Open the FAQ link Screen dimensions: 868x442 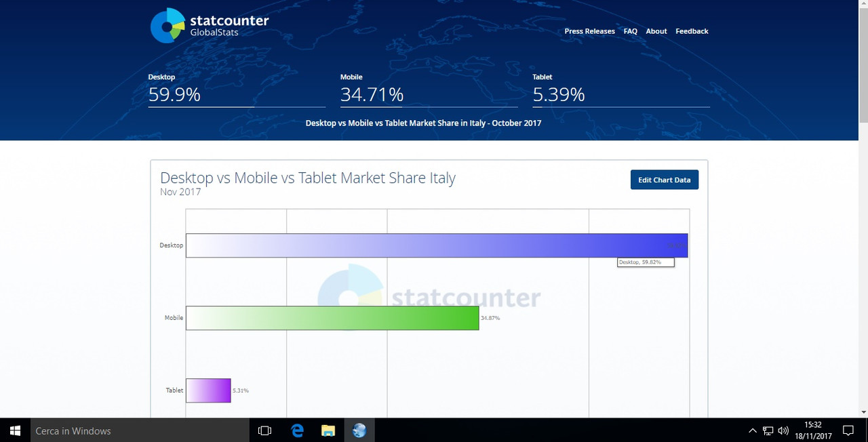pos(631,31)
